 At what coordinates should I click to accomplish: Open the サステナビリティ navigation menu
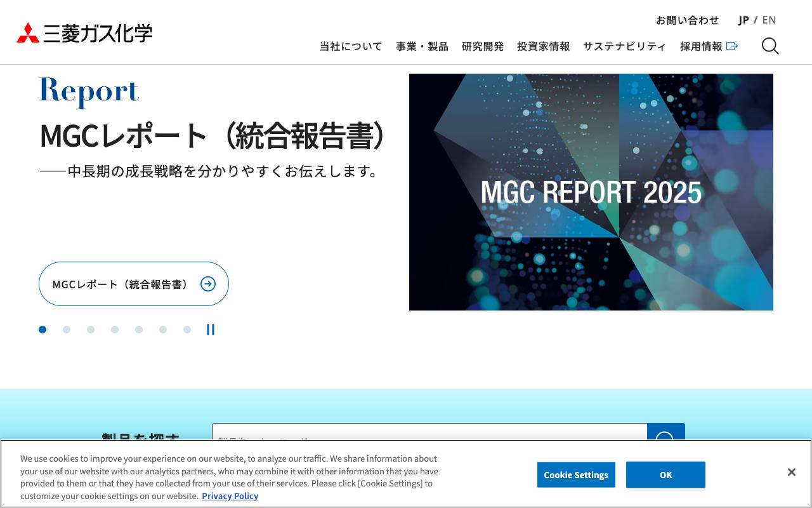[x=624, y=46]
